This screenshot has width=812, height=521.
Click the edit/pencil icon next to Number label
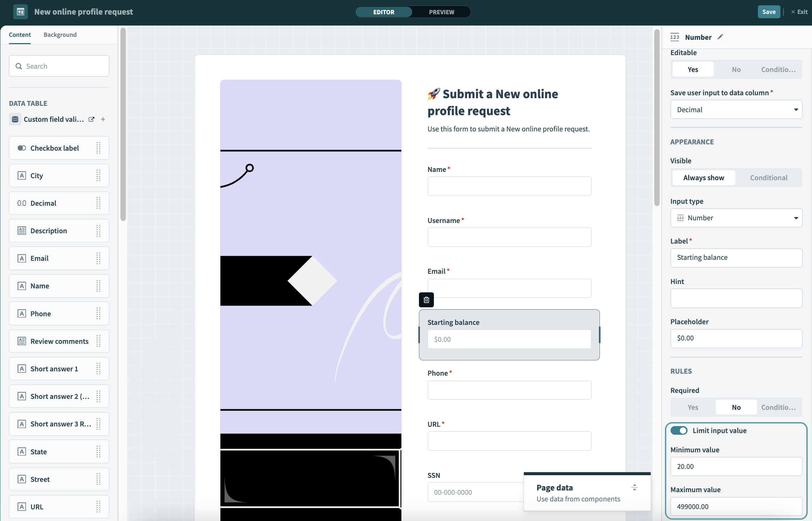[x=720, y=37]
